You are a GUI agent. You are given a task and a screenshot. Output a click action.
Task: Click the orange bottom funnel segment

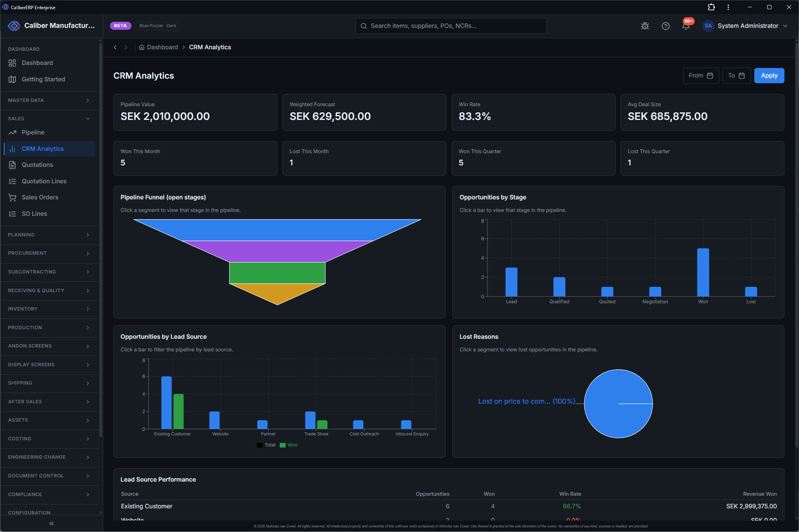tap(277, 291)
